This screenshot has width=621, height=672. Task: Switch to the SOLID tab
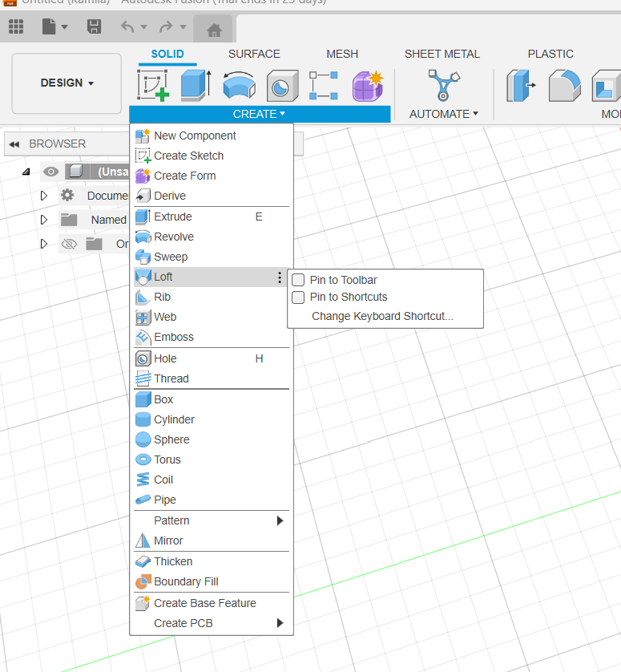click(x=167, y=54)
